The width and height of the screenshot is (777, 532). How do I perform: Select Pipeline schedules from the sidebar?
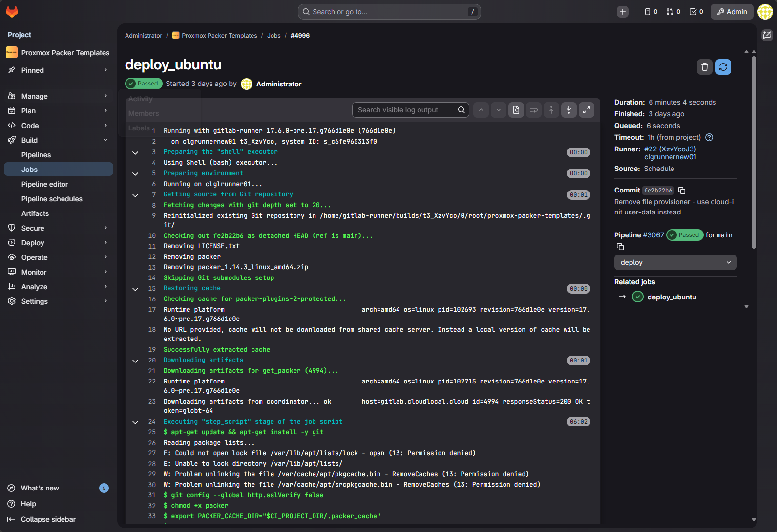[52, 199]
